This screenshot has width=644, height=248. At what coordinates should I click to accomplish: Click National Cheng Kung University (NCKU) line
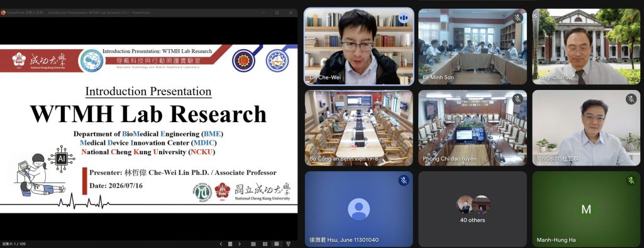pyautogui.click(x=148, y=152)
